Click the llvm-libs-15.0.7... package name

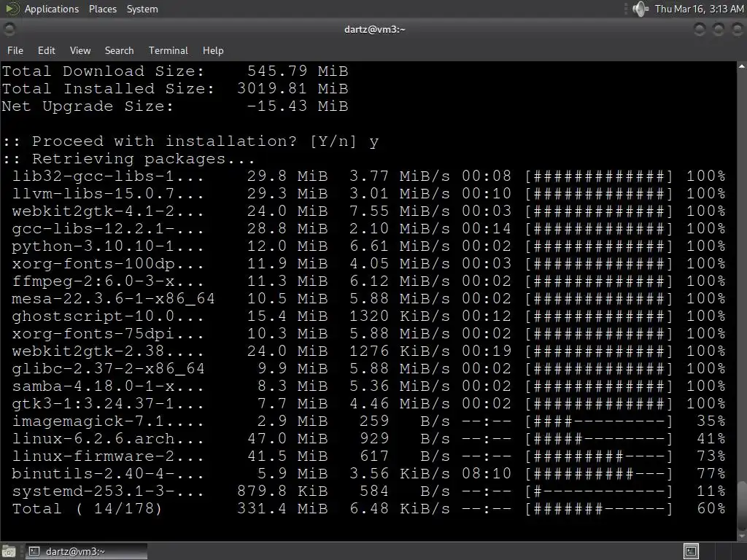pos(108,194)
